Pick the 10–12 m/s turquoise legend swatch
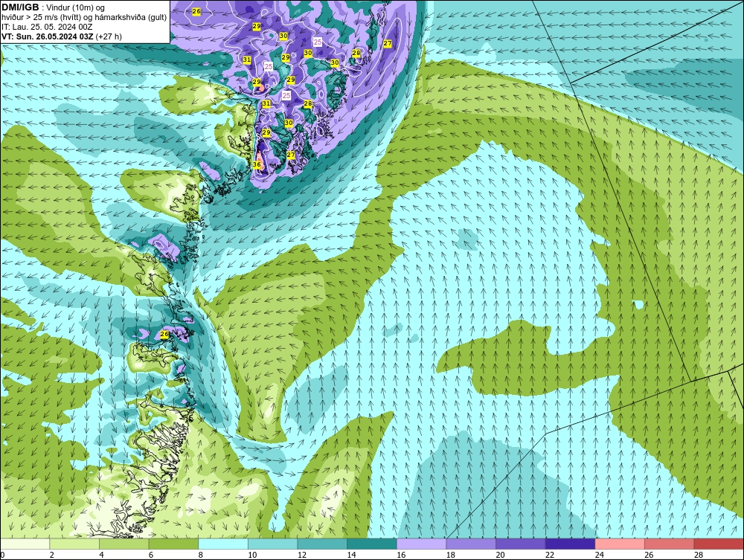This screenshot has width=744, height=560. [x=273, y=544]
